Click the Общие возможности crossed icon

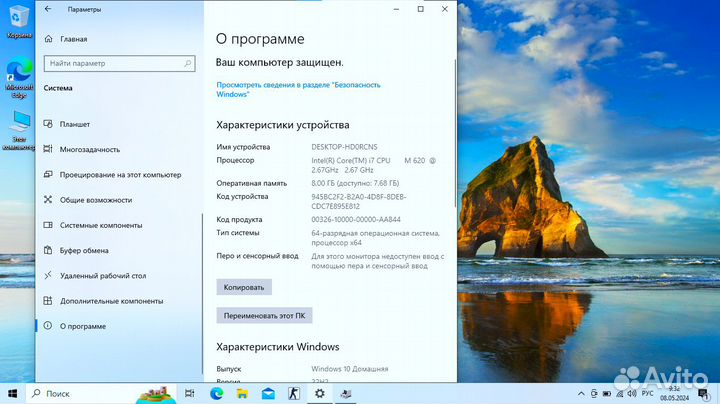click(x=48, y=199)
